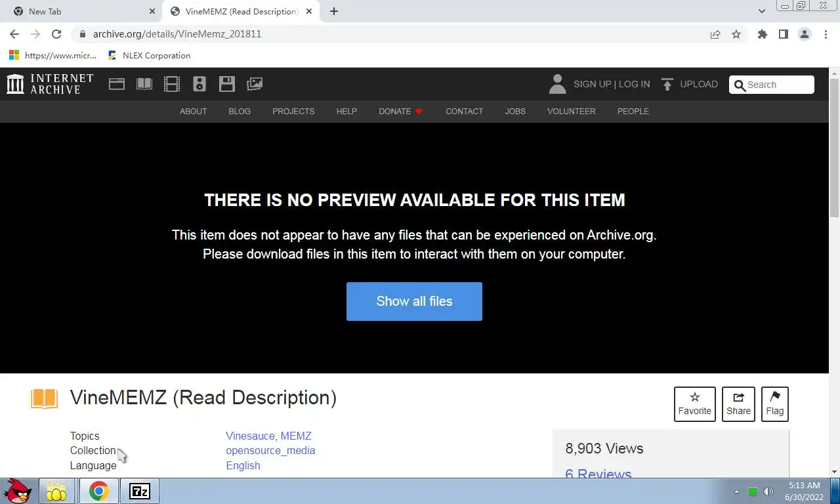840x504 pixels.
Task: Click the UPLOAD link
Action: click(x=699, y=84)
